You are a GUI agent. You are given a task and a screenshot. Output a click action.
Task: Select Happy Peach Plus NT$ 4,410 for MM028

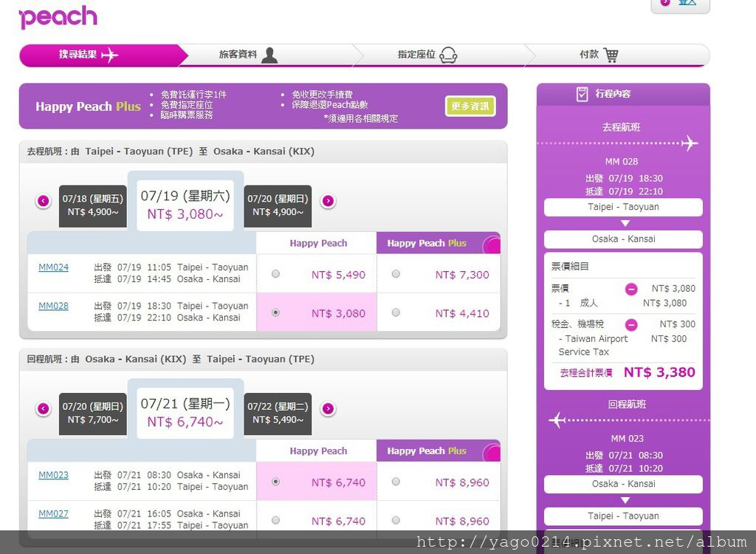click(396, 312)
